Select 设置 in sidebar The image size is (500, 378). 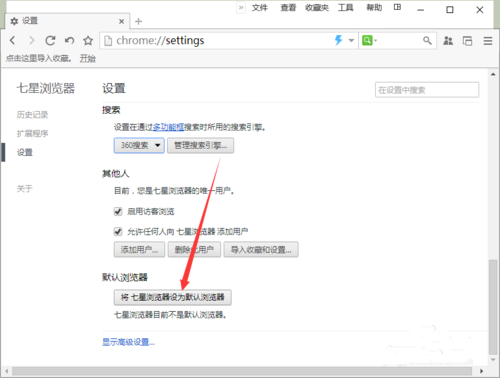(x=25, y=152)
